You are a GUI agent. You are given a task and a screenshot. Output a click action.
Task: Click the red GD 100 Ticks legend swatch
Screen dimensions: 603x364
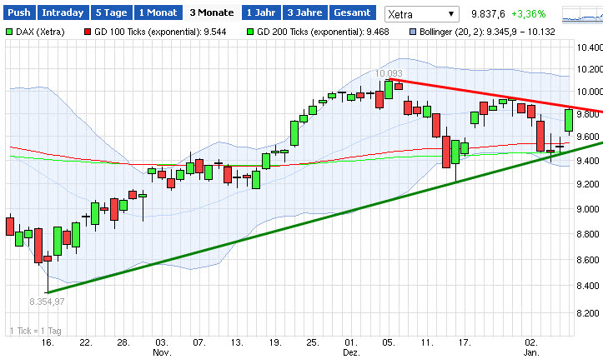87,31
